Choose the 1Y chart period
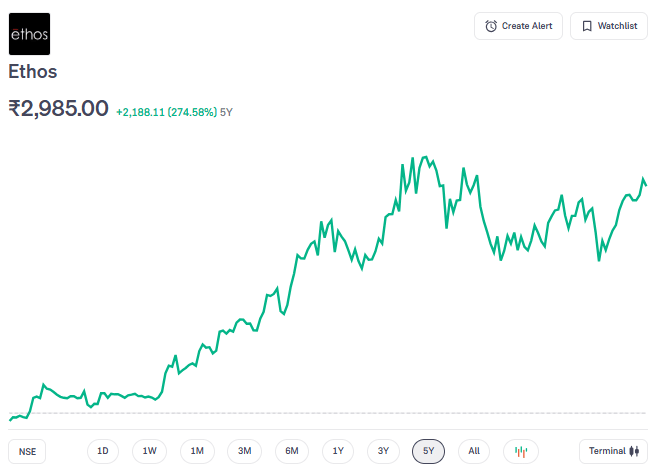This screenshot has width=664, height=475. click(338, 451)
